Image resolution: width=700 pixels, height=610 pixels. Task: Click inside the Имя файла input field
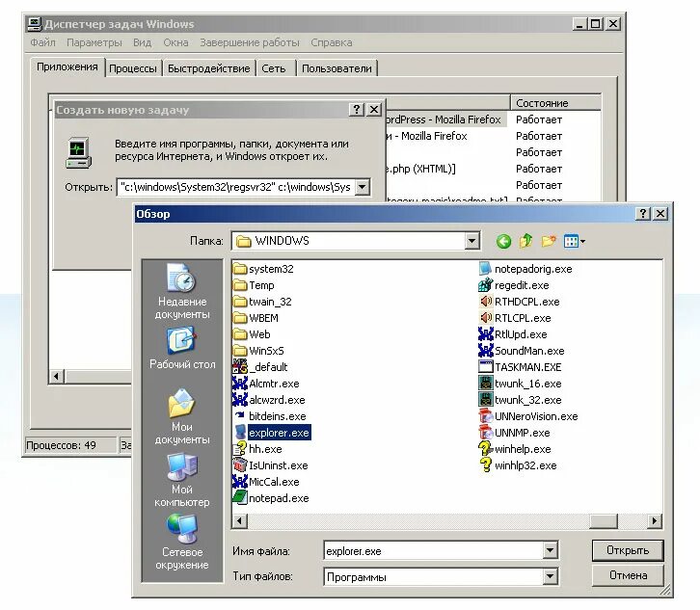pyautogui.click(x=433, y=550)
